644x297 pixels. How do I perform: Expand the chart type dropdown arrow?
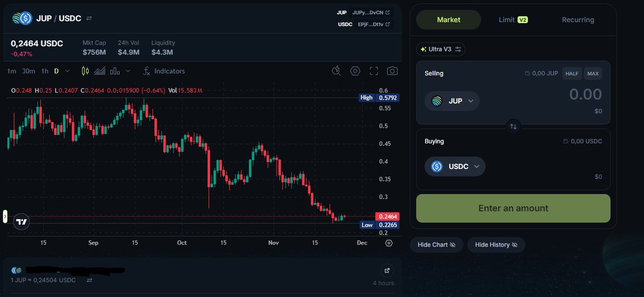click(x=128, y=71)
